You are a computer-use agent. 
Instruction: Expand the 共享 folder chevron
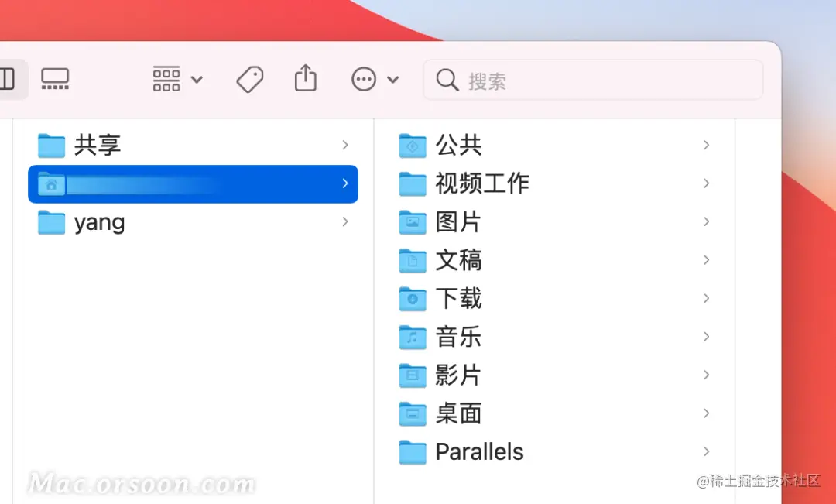(345, 145)
